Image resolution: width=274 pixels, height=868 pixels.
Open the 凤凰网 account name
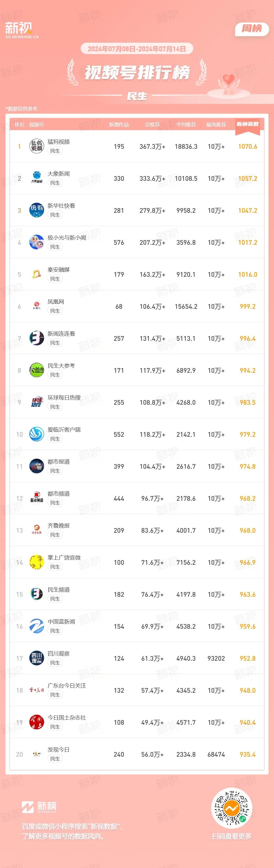click(56, 302)
